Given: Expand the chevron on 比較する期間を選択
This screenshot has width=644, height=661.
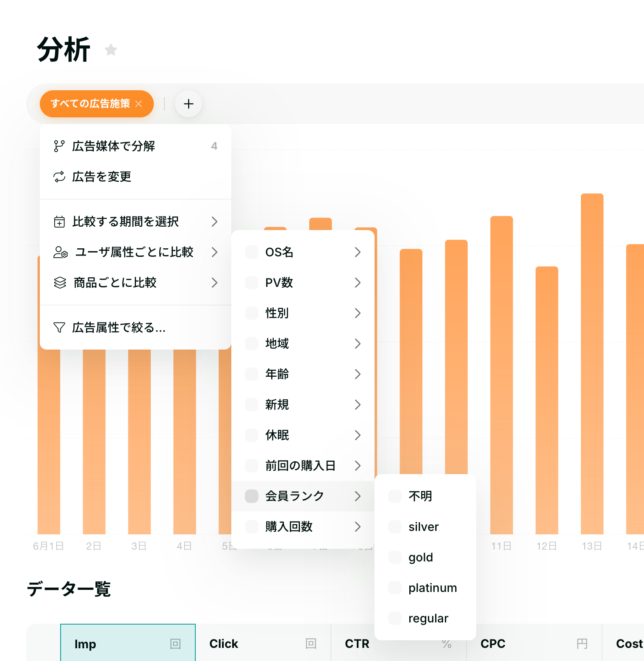Looking at the screenshot, I should click(x=214, y=222).
